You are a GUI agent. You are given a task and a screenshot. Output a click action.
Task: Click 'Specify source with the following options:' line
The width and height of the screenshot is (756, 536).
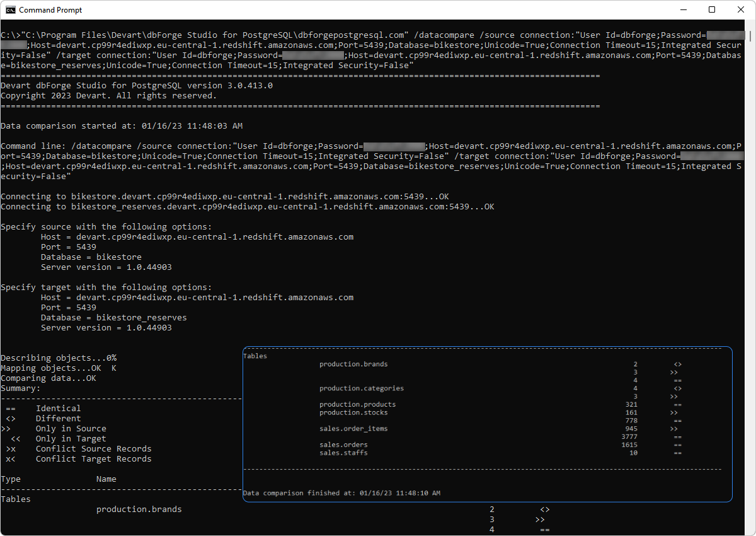coord(106,227)
